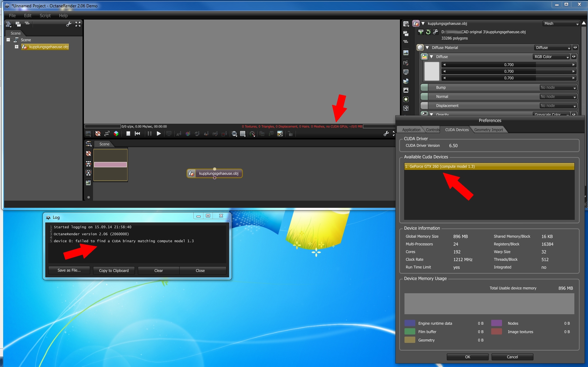
Task: Click the node graph minimap thumbnail
Action: (x=110, y=165)
